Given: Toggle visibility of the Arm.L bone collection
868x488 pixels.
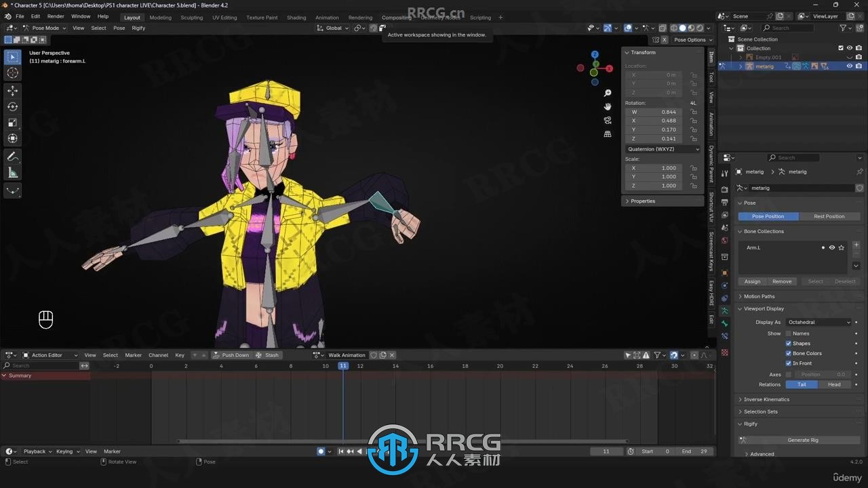Looking at the screenshot, I should (x=832, y=247).
